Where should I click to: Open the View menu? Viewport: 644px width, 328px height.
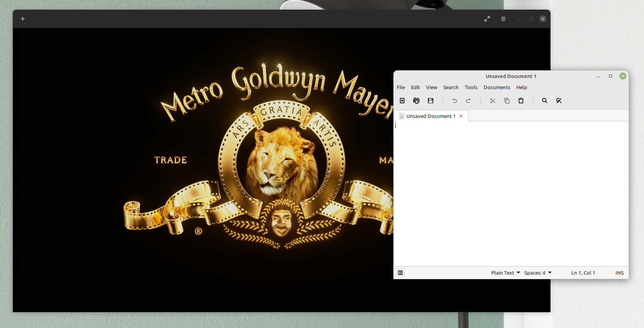431,87
